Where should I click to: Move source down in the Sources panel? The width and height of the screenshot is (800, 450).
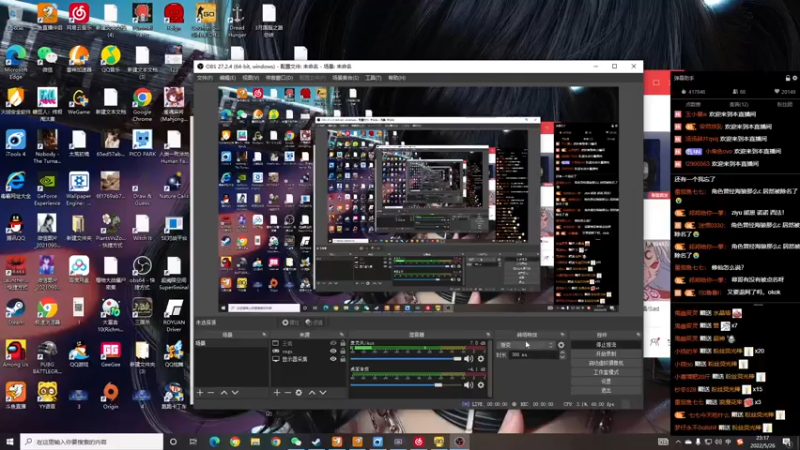point(322,392)
